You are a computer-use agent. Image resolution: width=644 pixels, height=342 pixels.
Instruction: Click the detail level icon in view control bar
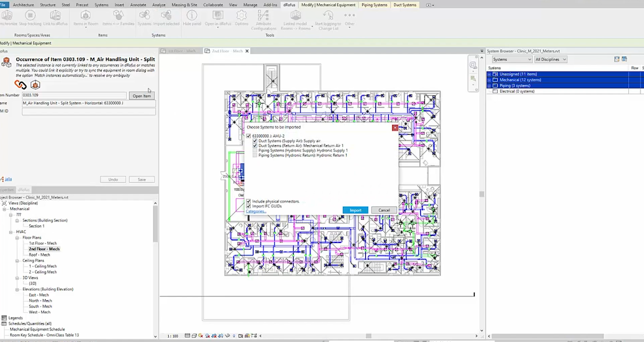tap(187, 336)
